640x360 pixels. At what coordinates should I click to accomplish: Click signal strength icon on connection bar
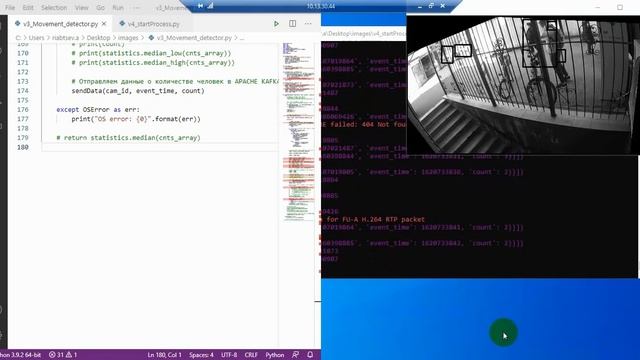point(211,6)
